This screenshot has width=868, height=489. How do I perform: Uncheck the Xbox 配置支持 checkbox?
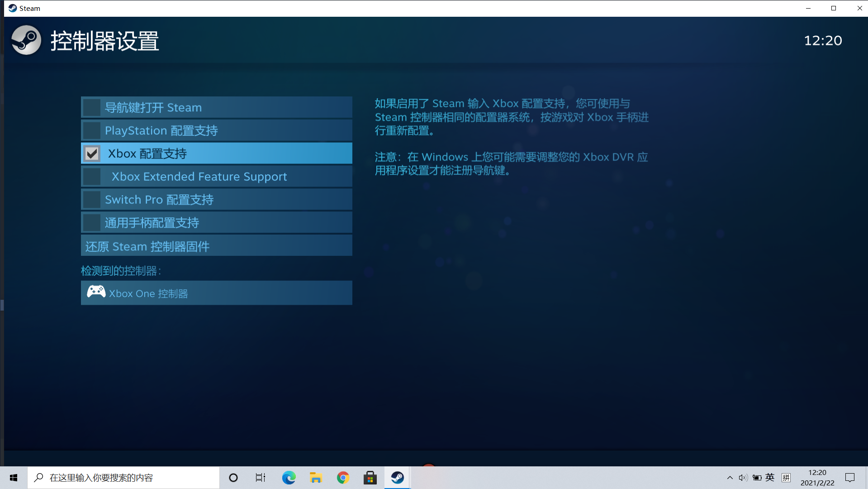[92, 153]
